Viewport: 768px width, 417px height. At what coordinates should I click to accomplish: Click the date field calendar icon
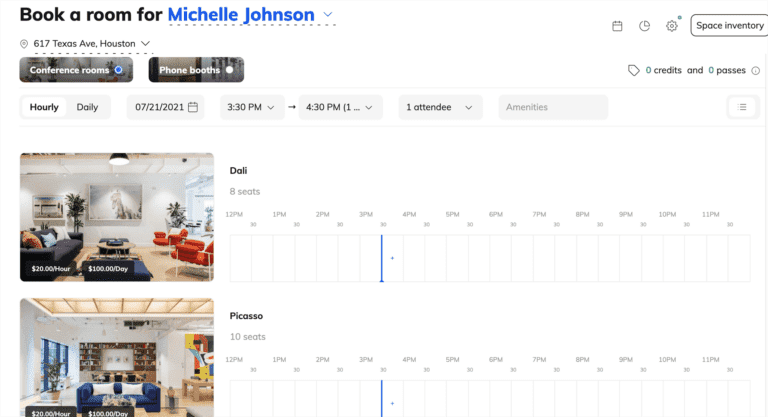(x=193, y=107)
